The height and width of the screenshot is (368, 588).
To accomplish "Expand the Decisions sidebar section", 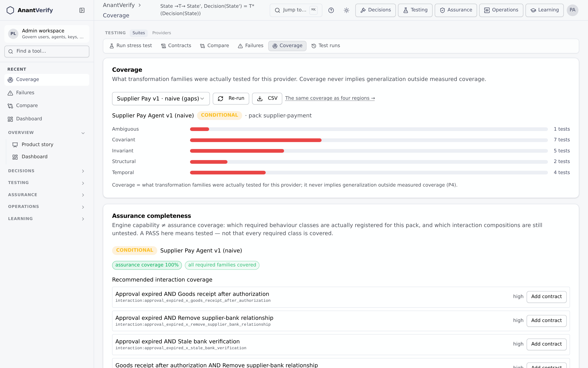I will [x=47, y=171].
